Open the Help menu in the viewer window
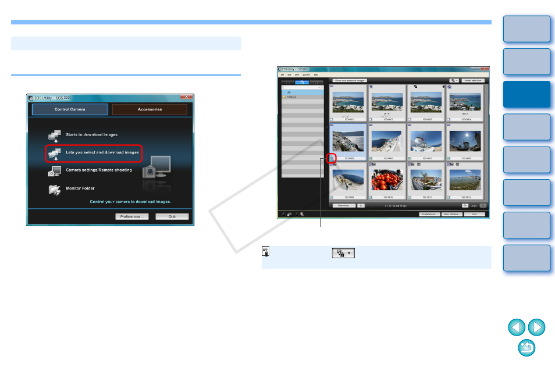 [x=316, y=75]
